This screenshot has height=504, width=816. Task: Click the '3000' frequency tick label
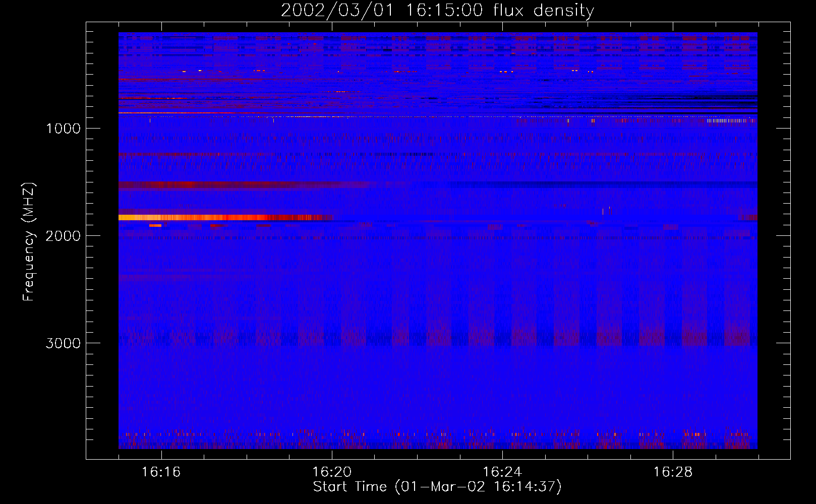[63, 343]
